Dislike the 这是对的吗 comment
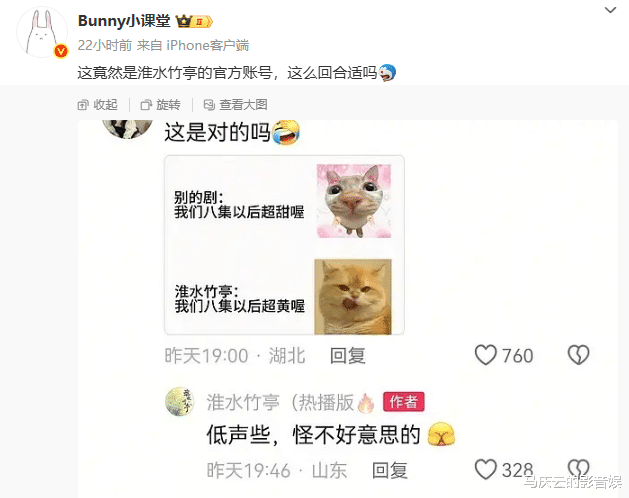 578,355
